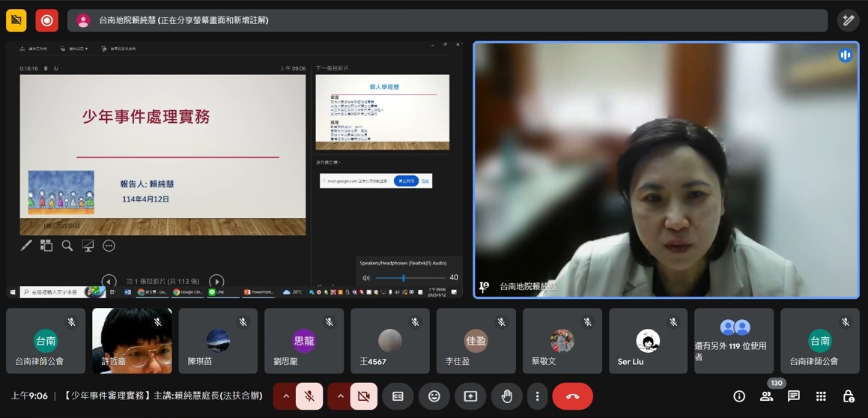Expand audio settings arrow beside microphone
Image resolution: width=868 pixels, height=418 pixels.
tap(285, 396)
